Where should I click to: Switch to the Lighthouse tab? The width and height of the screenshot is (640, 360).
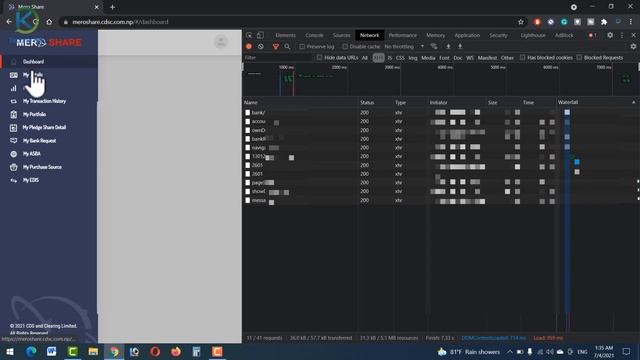coord(533,35)
